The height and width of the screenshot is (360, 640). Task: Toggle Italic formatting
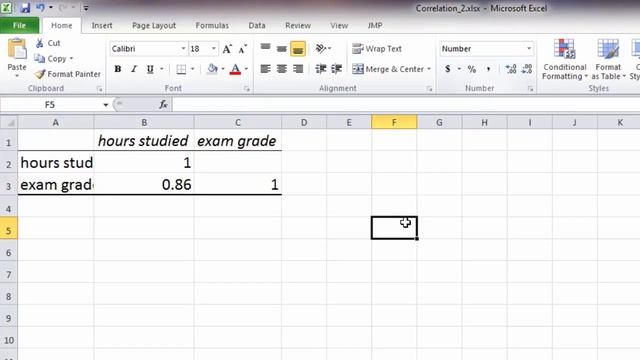tap(134, 69)
